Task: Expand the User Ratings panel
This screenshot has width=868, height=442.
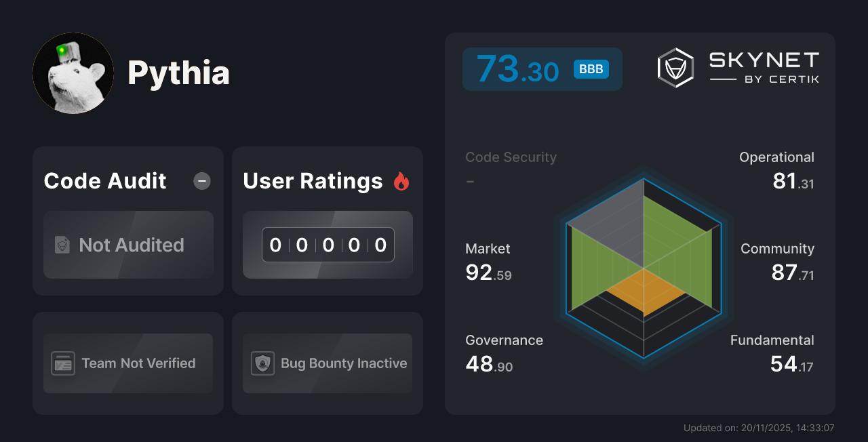Action: pos(328,220)
